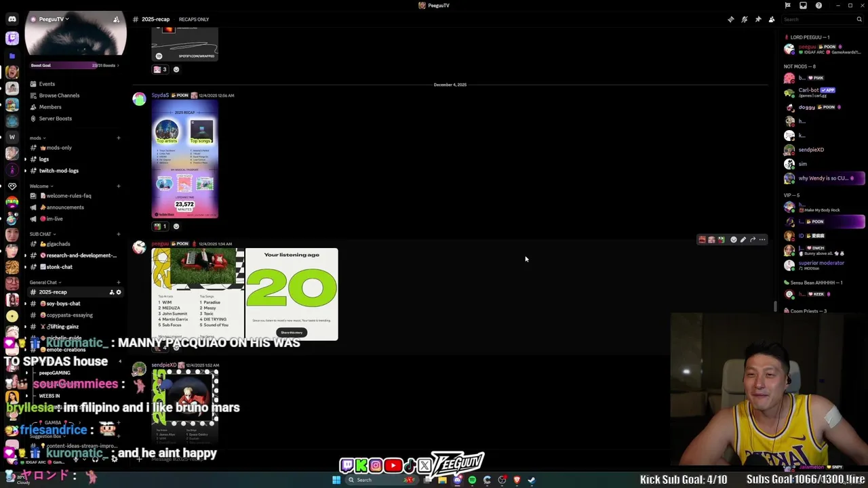Expand the Boost Goal arrow

coord(118,65)
